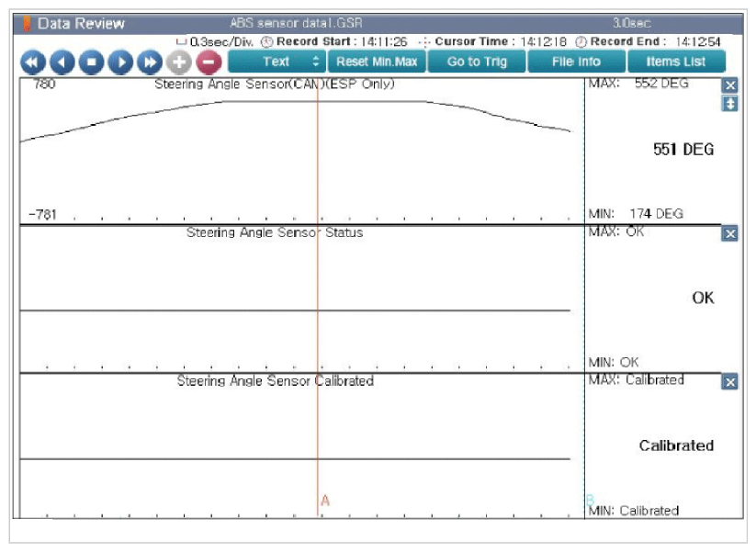Rewind playback with the fast-backward button
Image resolution: width=756 pixels, height=552 pixels.
coord(33,62)
